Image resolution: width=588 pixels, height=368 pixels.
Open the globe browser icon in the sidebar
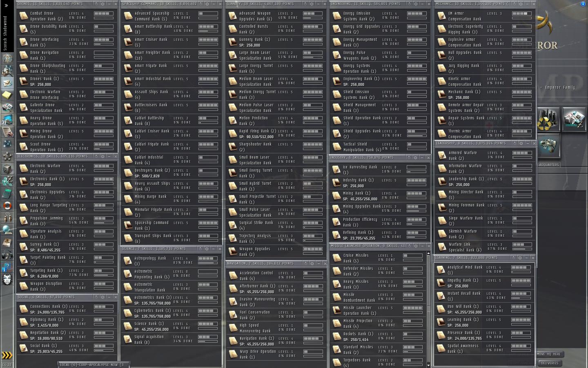point(7,230)
